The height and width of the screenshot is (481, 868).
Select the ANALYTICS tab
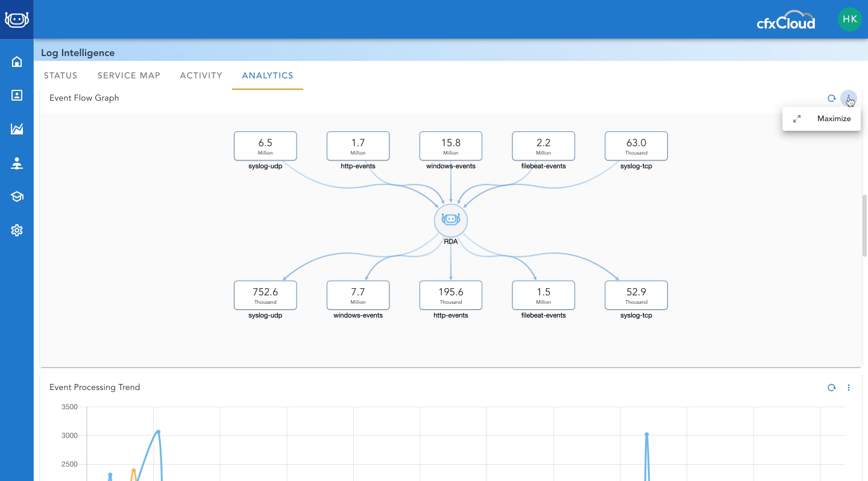(x=268, y=75)
